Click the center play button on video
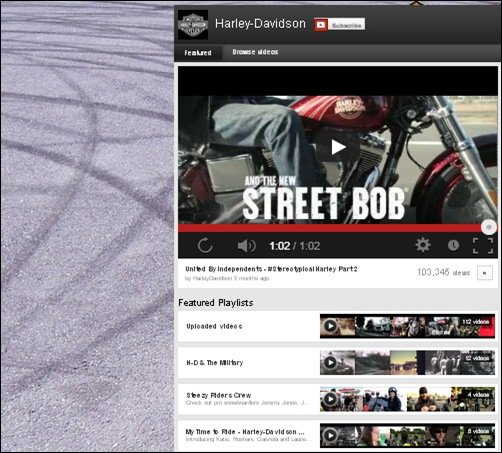Viewport: 502px width, 453px height. pyautogui.click(x=338, y=147)
